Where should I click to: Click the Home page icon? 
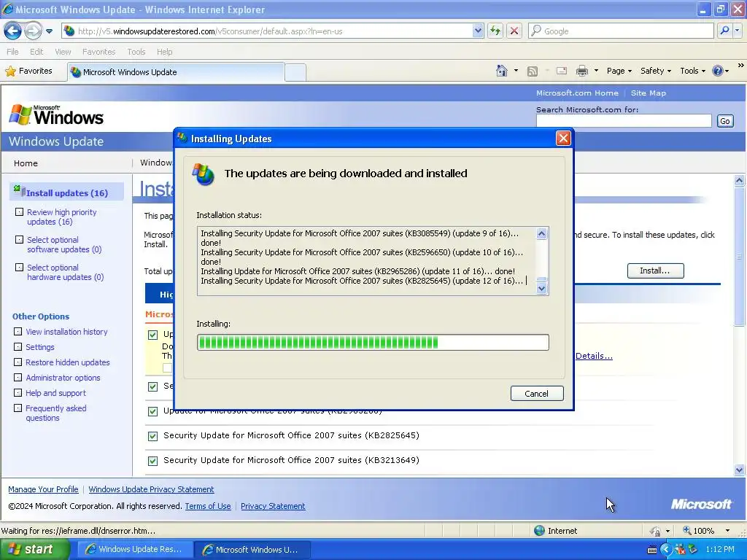501,71
